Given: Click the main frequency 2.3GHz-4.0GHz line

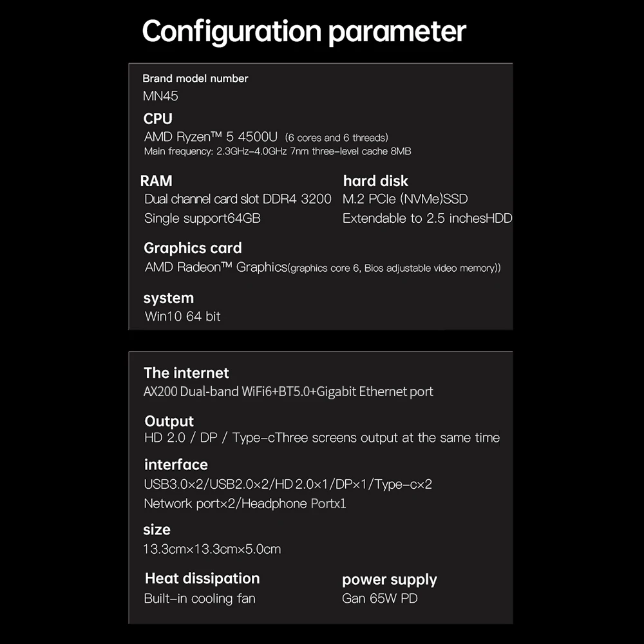Looking at the screenshot, I should pos(278,151).
